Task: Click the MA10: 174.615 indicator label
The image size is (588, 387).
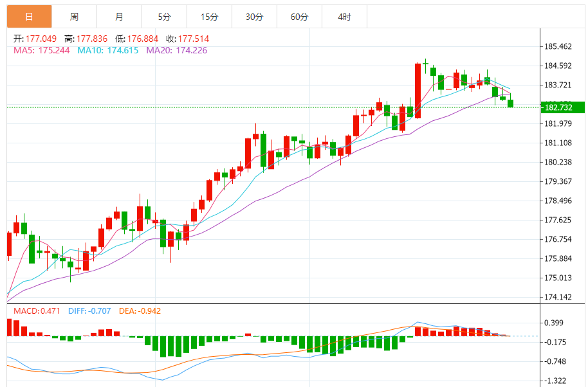Action: coord(108,50)
